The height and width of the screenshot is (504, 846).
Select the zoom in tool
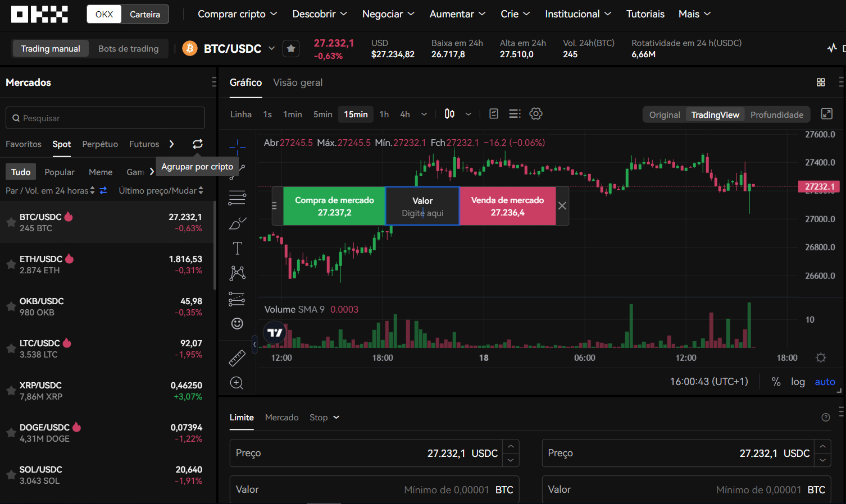tap(237, 383)
